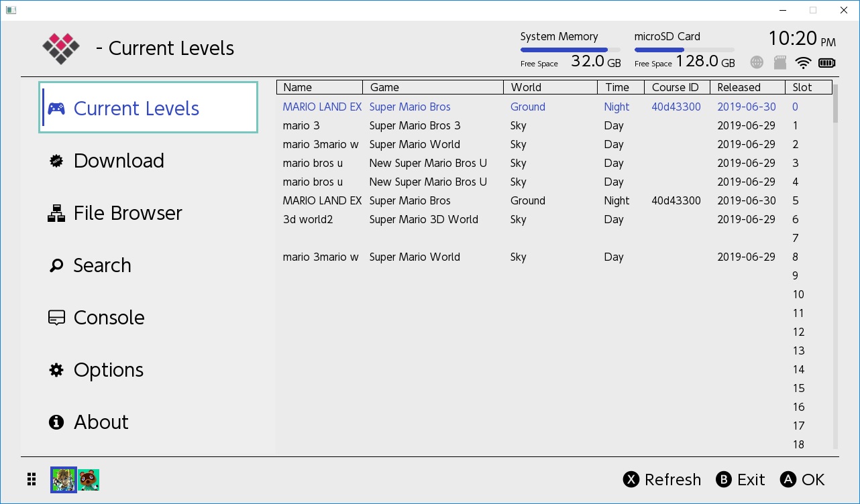860x504 pixels.
Task: Click the slot 8 'mario 3mario w' name
Action: 321,257
